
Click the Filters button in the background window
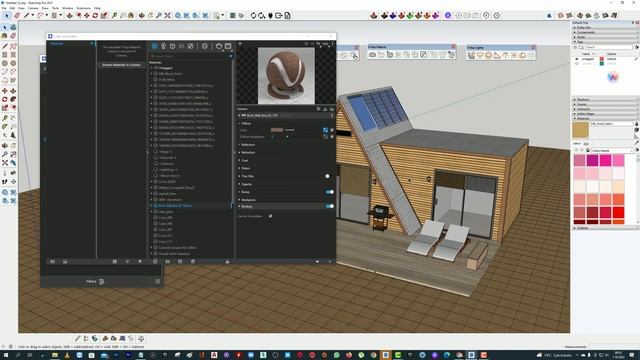95,281
